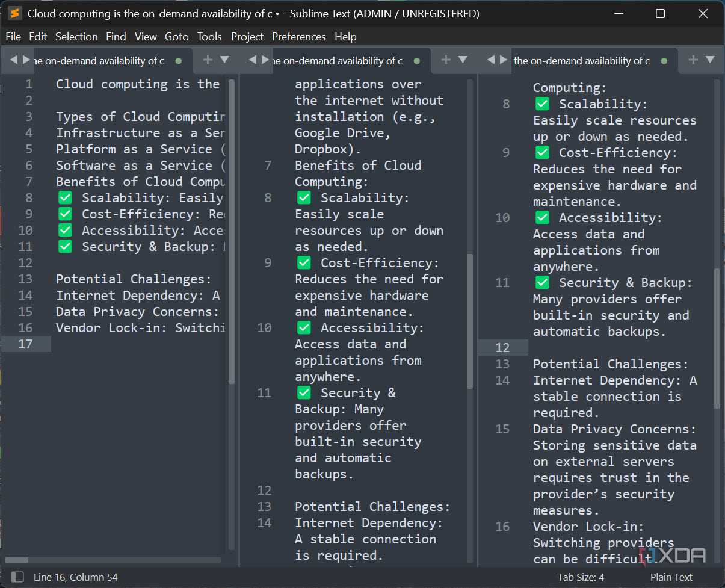The height and width of the screenshot is (588, 725).
Task: Open tab list dropdown in left pane
Action: click(x=224, y=60)
